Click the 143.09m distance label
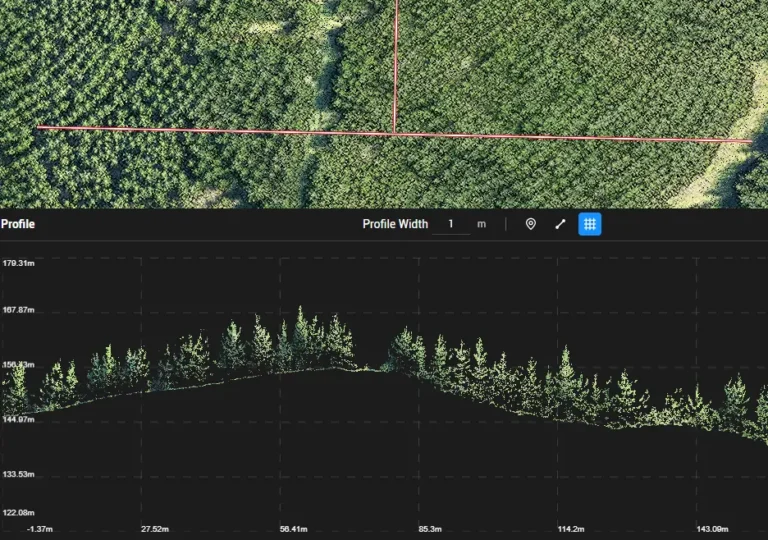768x540 pixels. pyautogui.click(x=712, y=529)
